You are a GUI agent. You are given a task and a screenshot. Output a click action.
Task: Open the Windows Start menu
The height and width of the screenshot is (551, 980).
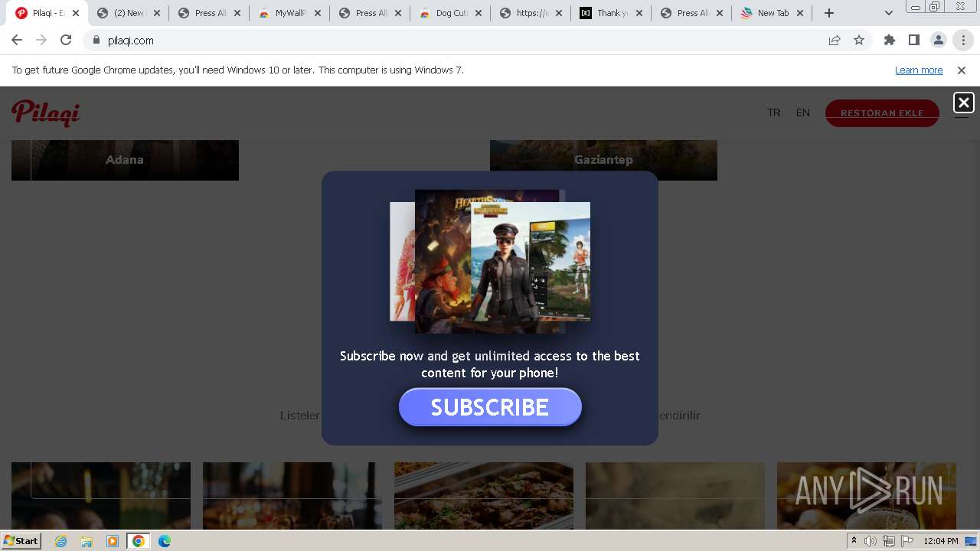21,540
